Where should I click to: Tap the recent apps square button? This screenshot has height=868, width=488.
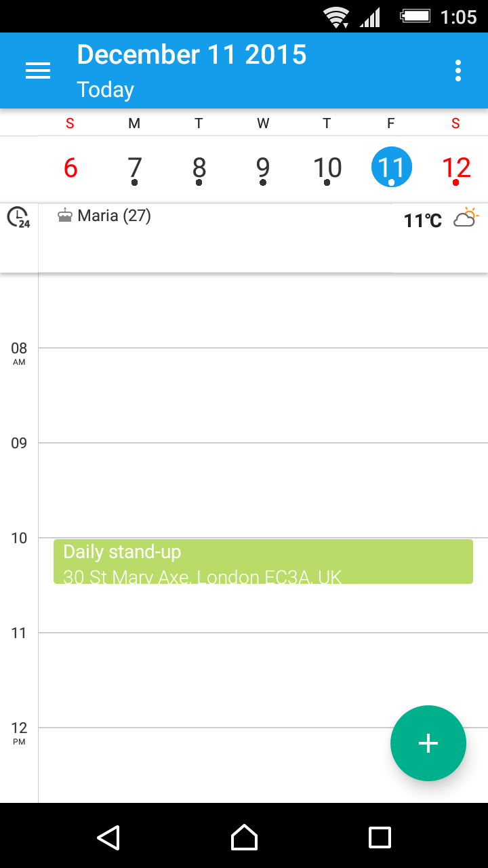click(380, 837)
